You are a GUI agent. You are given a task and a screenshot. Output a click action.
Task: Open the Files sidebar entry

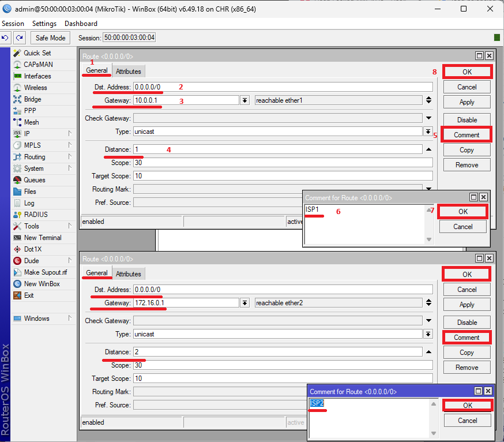point(30,192)
